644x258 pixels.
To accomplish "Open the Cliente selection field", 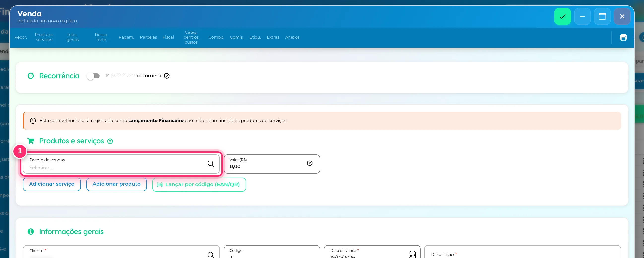I will [x=121, y=252].
